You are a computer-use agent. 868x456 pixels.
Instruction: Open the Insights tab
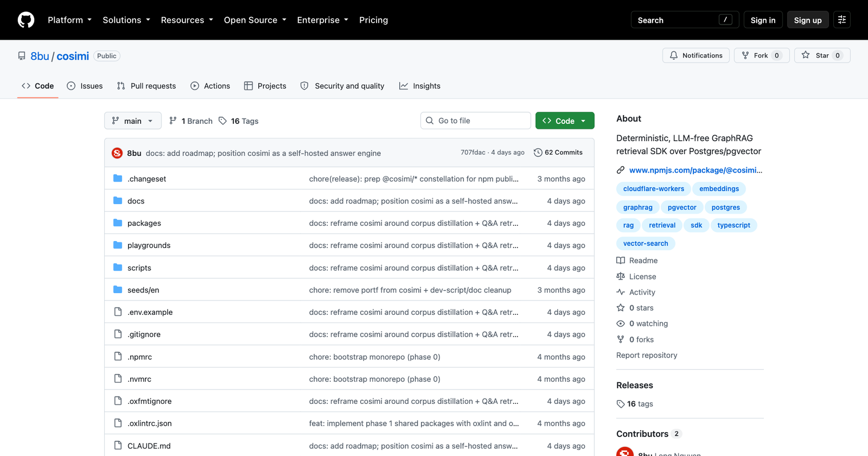click(x=420, y=86)
